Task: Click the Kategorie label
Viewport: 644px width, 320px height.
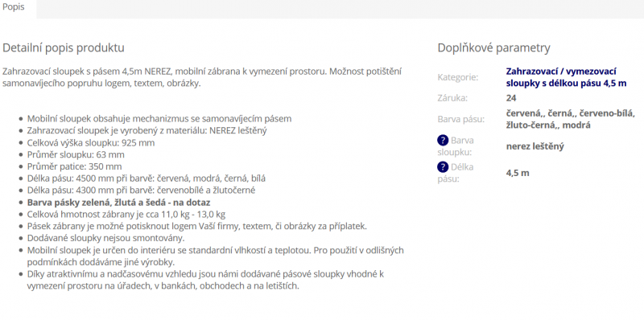Action: pyautogui.click(x=457, y=77)
